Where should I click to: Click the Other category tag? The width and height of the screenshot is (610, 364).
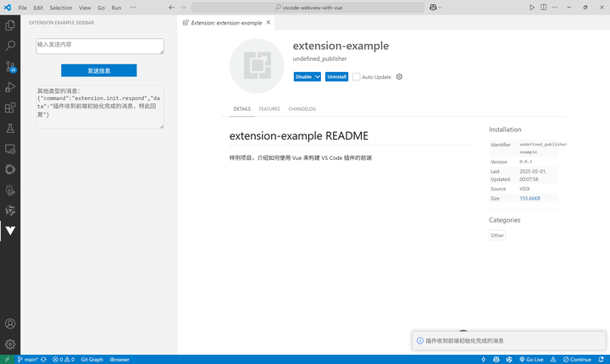[x=497, y=235]
